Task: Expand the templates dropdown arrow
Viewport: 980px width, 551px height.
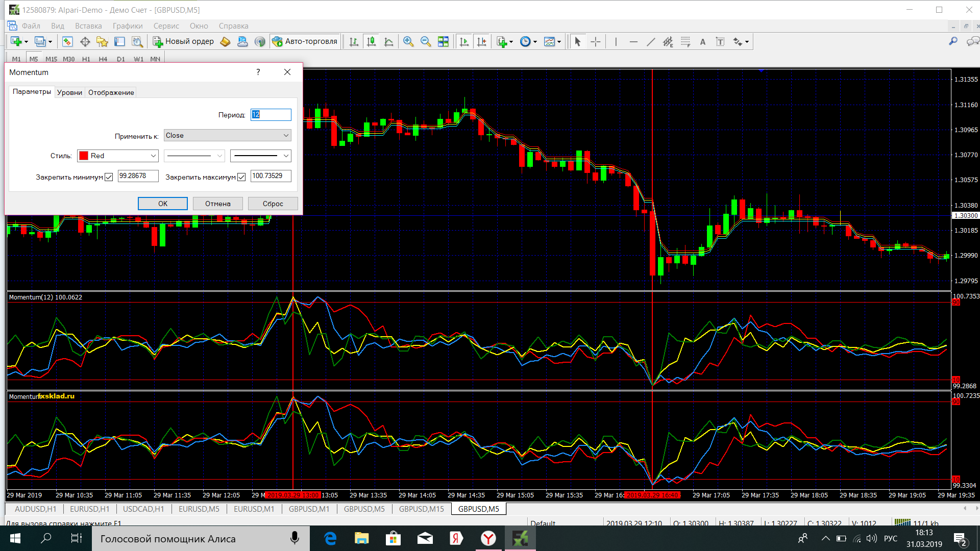Action: 559,42
